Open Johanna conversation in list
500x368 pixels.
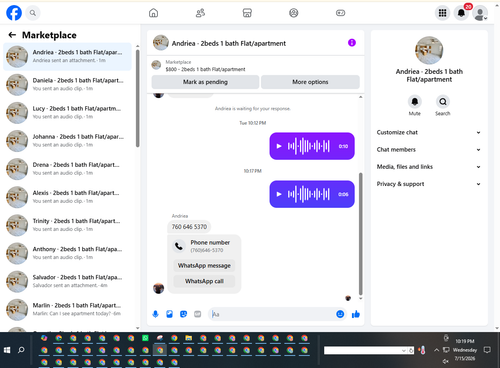(x=68, y=141)
